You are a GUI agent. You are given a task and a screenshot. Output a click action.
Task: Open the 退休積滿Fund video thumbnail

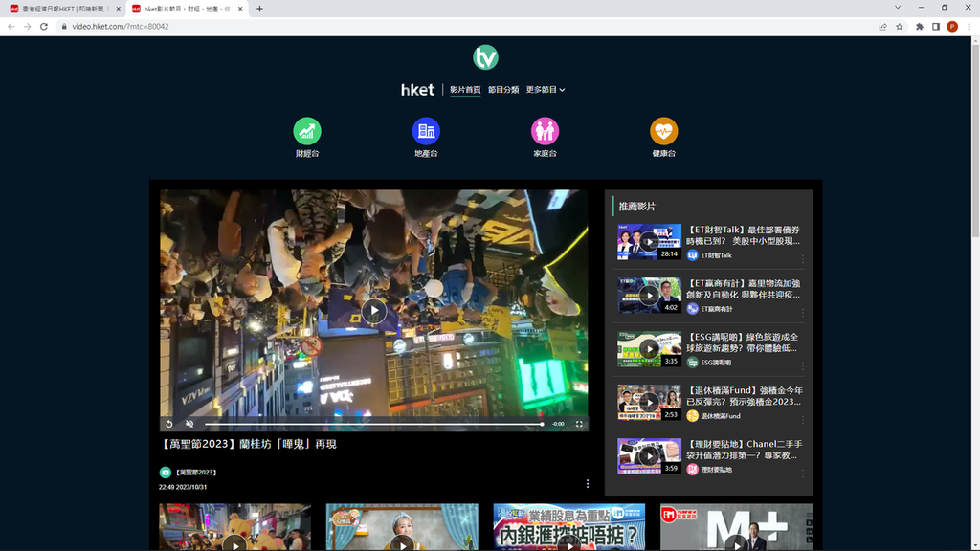tap(649, 403)
